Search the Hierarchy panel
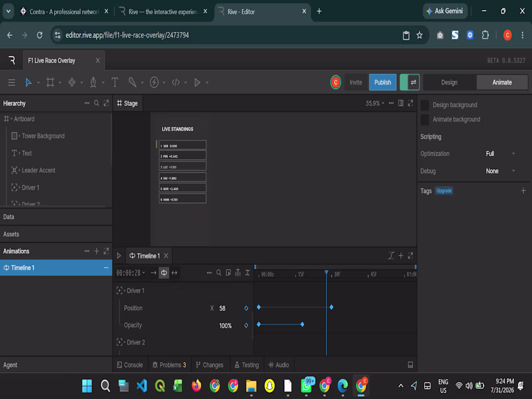532x399 pixels. point(97,103)
